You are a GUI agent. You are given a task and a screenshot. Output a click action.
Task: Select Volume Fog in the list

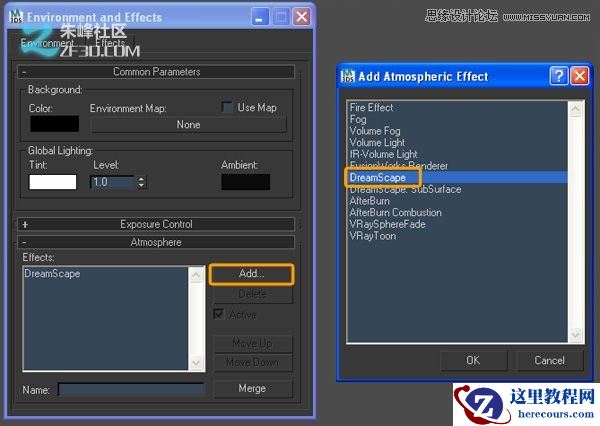click(x=375, y=131)
